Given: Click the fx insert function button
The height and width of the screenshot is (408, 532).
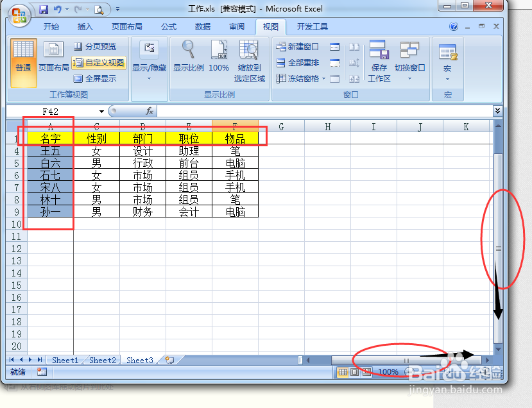Looking at the screenshot, I should (150, 111).
